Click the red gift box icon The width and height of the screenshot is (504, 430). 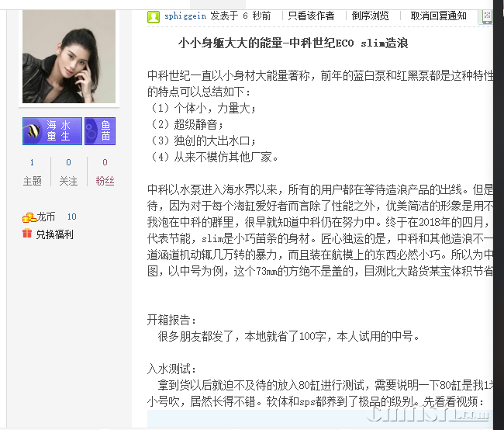[27, 233]
